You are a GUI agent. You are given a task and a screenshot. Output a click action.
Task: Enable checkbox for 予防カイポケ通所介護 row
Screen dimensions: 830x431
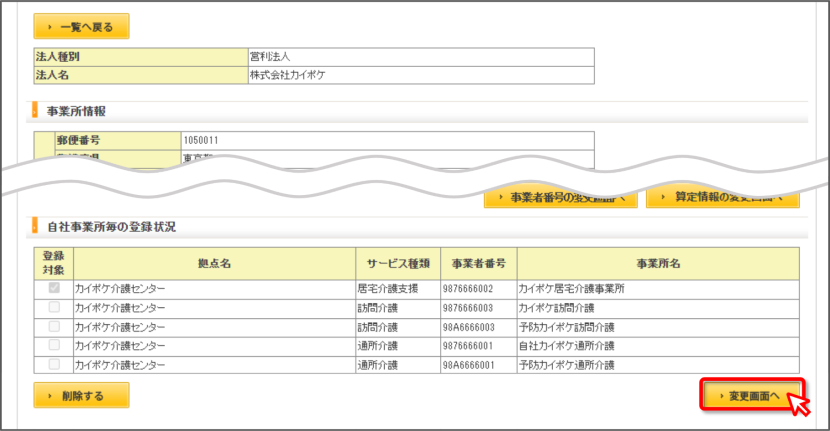click(x=54, y=364)
